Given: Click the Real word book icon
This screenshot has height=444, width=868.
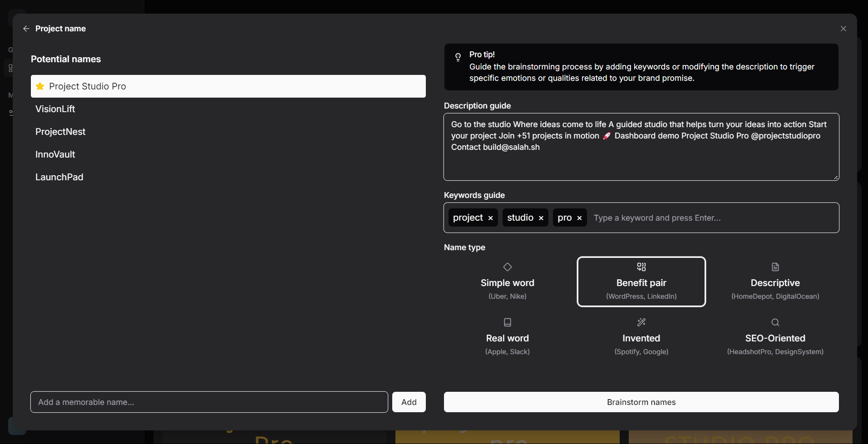Looking at the screenshot, I should pyautogui.click(x=507, y=322).
